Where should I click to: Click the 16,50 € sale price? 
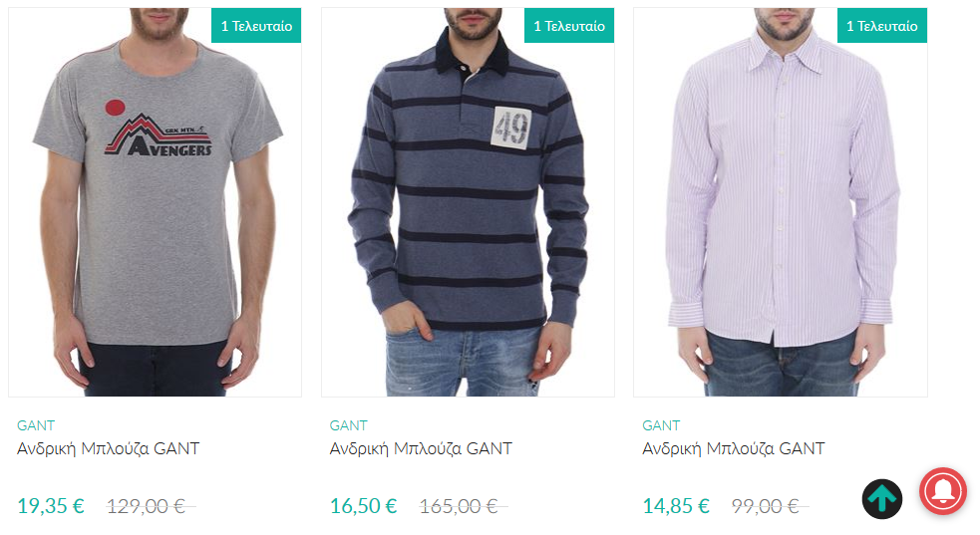point(363,506)
